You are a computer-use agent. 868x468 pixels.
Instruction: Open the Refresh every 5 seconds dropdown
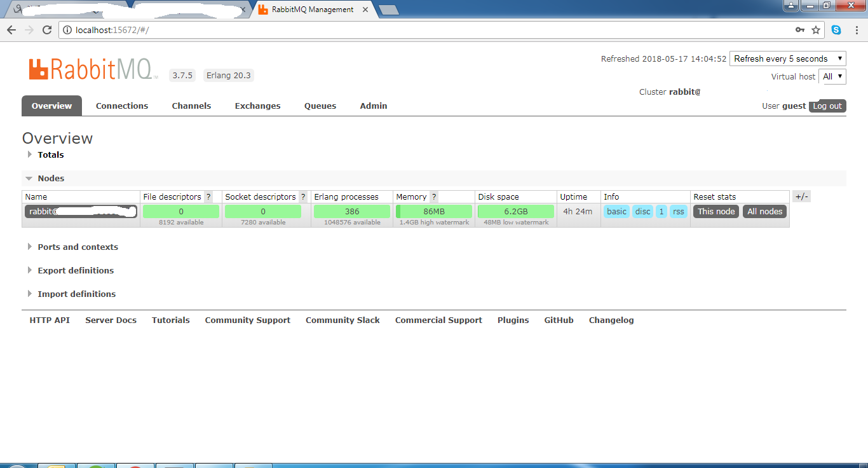(788, 59)
